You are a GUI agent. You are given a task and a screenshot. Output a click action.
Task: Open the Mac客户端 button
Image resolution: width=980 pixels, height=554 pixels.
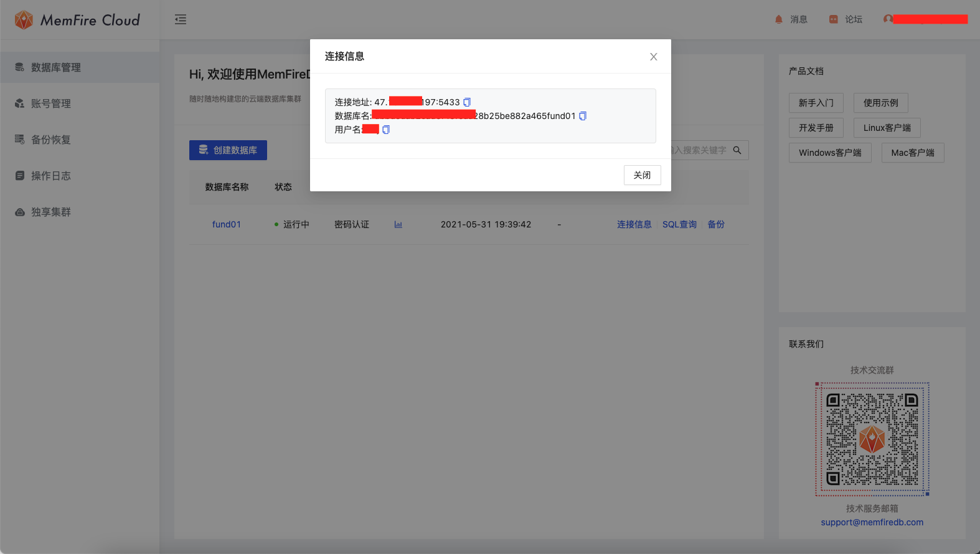point(913,153)
